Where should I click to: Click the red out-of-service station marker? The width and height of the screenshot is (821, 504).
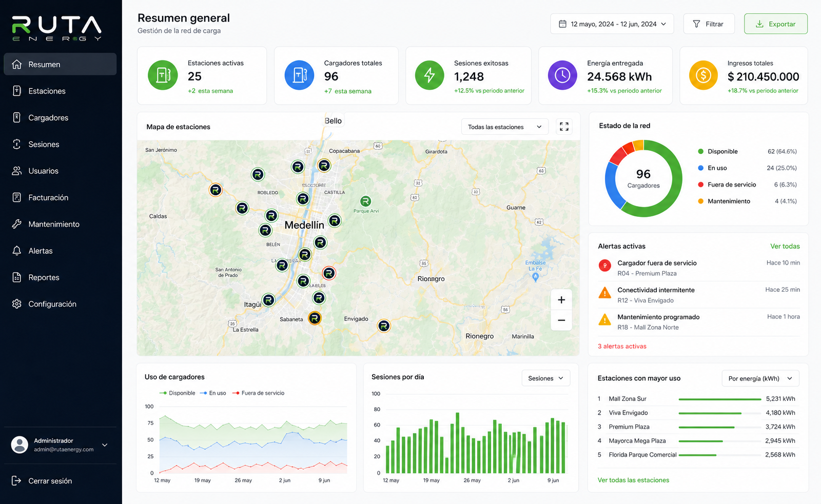coord(329,273)
